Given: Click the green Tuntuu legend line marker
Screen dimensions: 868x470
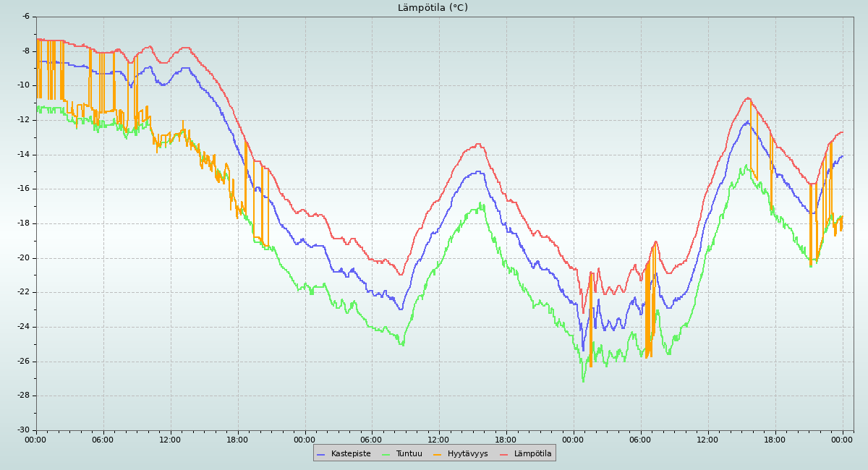Looking at the screenshot, I should [386, 454].
